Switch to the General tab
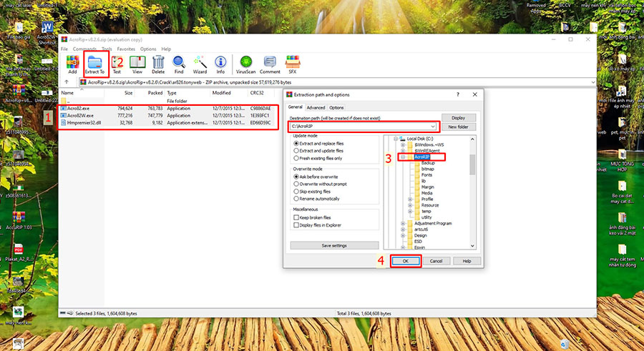The image size is (644, 351). pos(296,107)
